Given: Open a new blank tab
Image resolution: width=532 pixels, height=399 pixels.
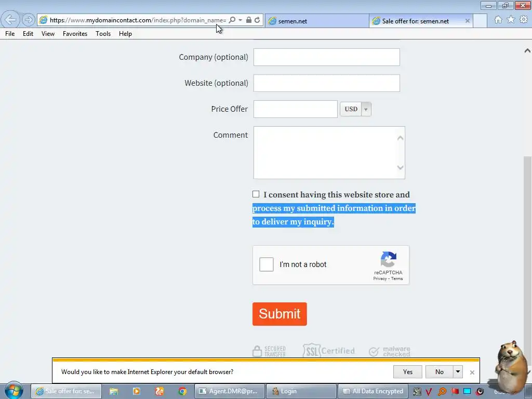Looking at the screenshot, I should [x=480, y=21].
